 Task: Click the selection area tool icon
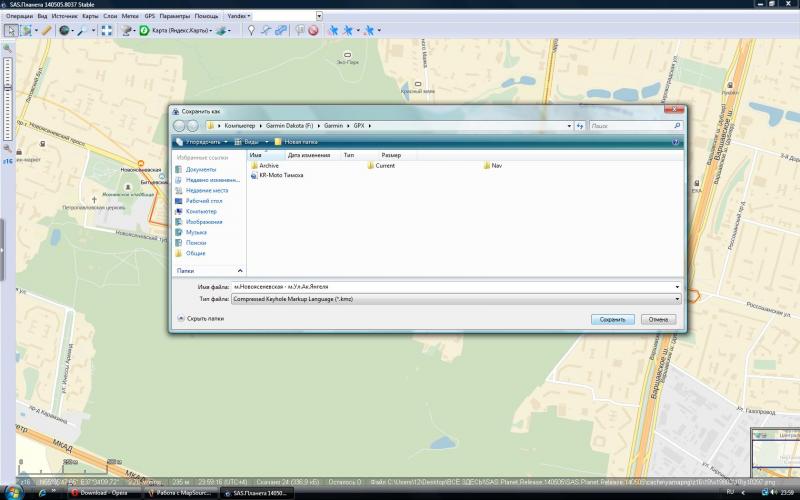pyautogui.click(x=26, y=31)
